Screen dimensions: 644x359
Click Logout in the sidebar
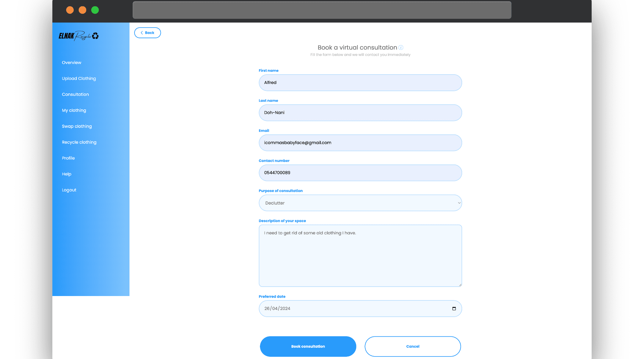click(69, 190)
